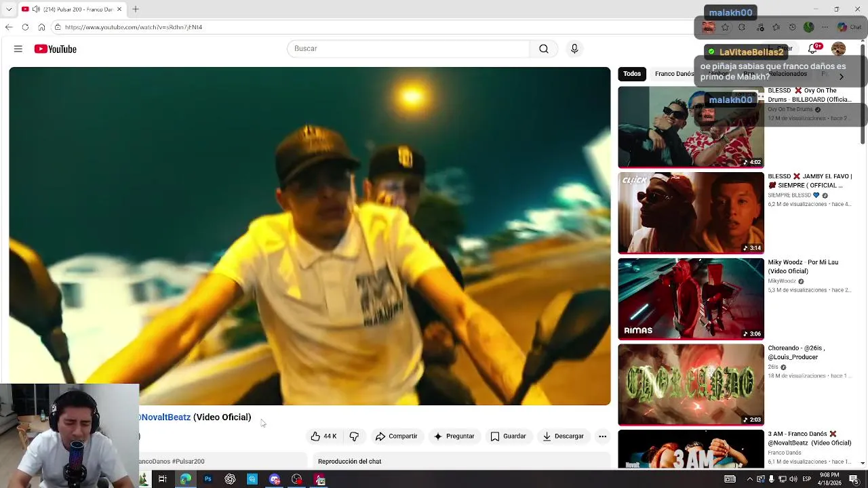Open the RIMAS thumbnail 3:06
This screenshot has height=488, width=868.
pos(691,299)
